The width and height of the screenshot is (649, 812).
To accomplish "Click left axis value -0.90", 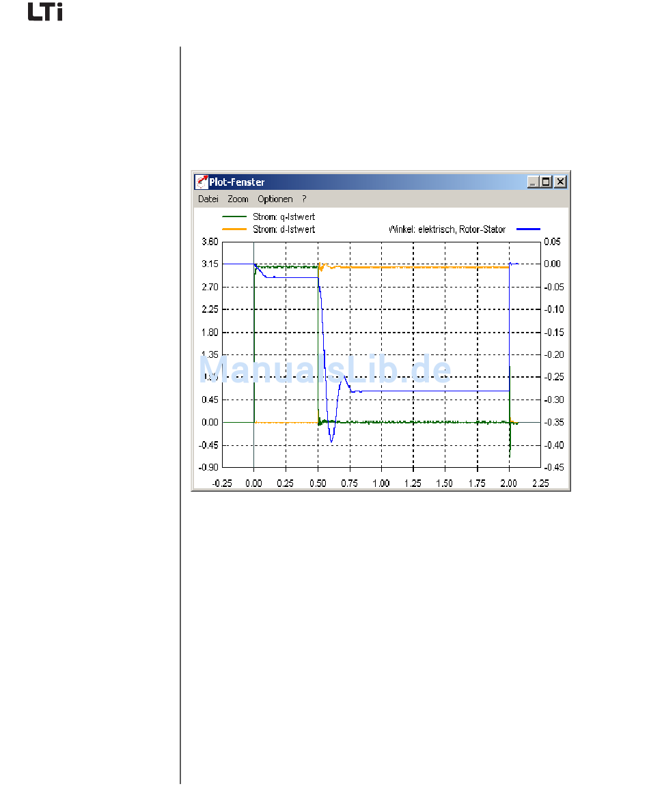I will [x=209, y=467].
